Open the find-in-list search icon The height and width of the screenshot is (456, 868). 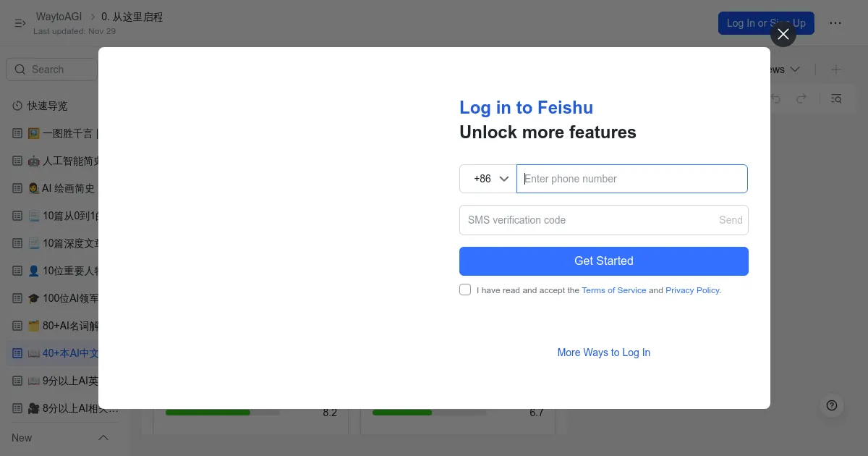click(x=836, y=98)
